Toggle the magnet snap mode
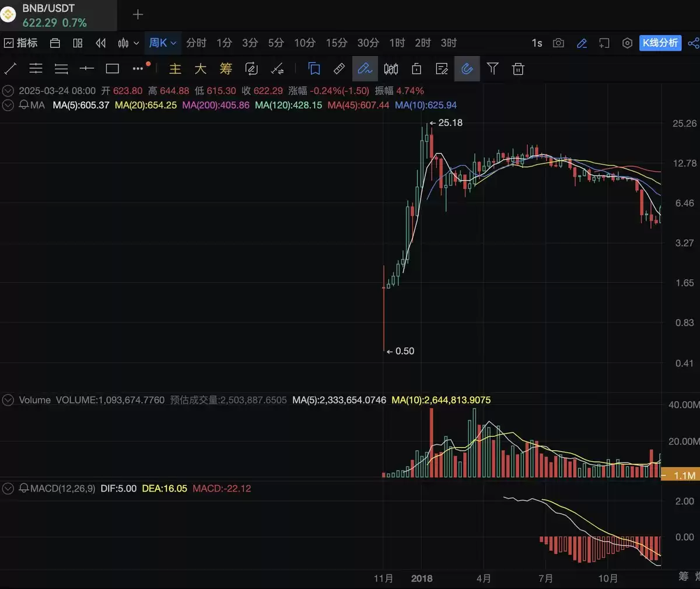The height and width of the screenshot is (589, 700). [467, 69]
